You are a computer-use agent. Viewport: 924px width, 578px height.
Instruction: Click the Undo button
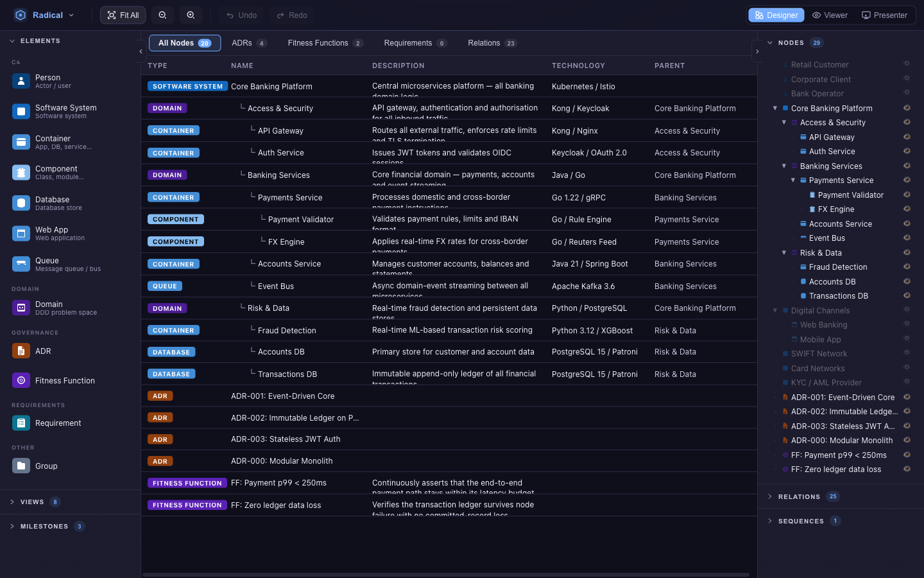tap(241, 15)
